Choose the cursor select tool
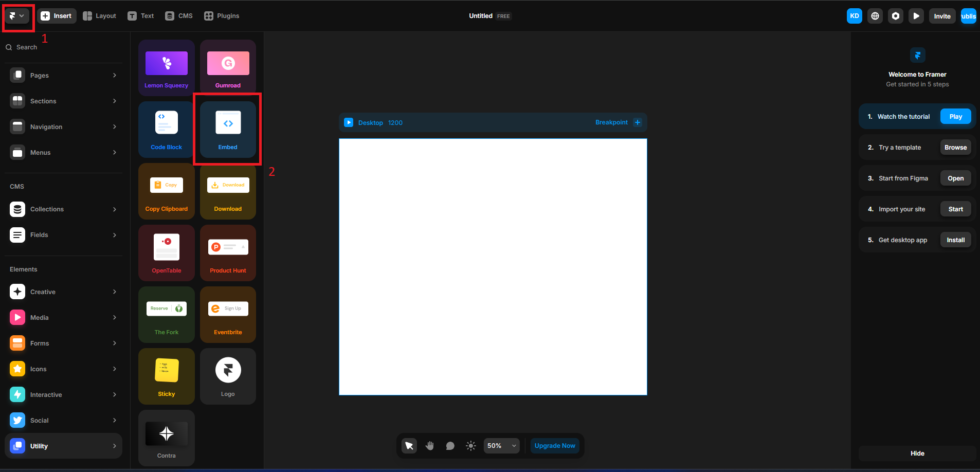 [x=409, y=446]
